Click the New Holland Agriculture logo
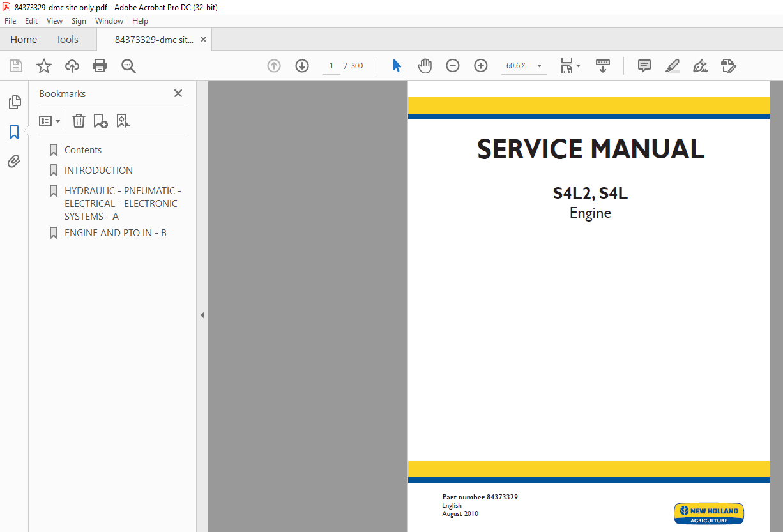This screenshot has height=532, width=783. [709, 513]
